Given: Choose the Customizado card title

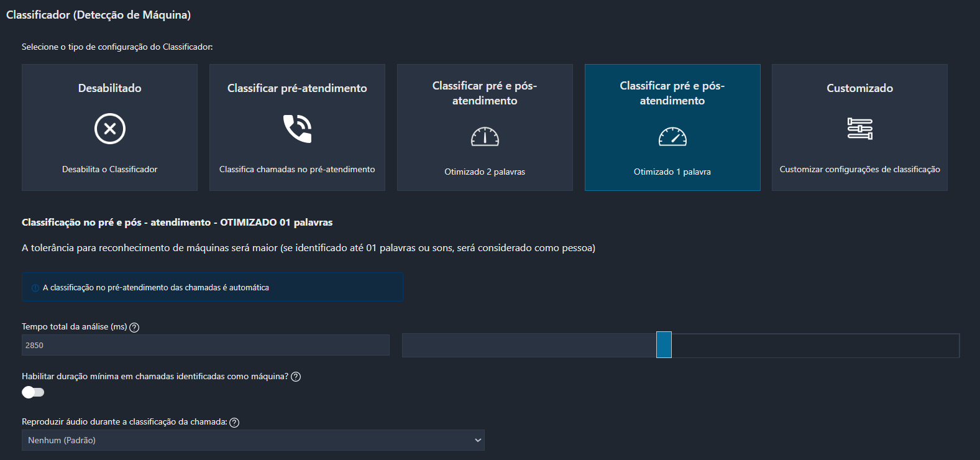Looking at the screenshot, I should point(859,88).
